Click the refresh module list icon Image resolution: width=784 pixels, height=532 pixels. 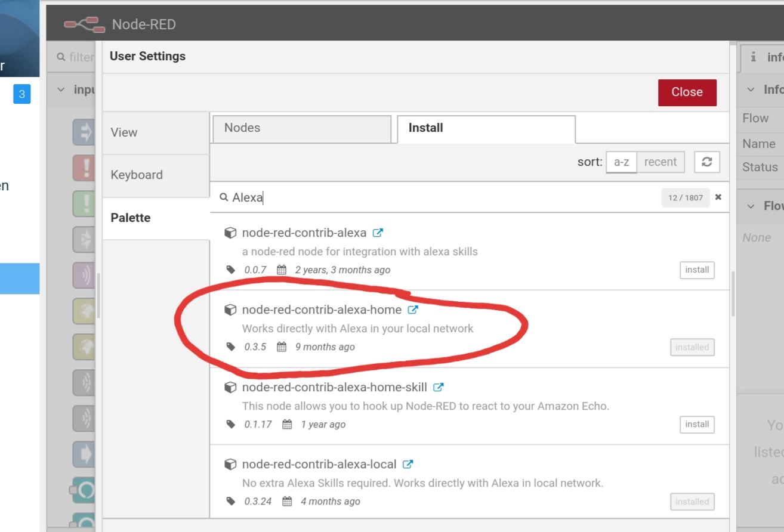point(707,162)
